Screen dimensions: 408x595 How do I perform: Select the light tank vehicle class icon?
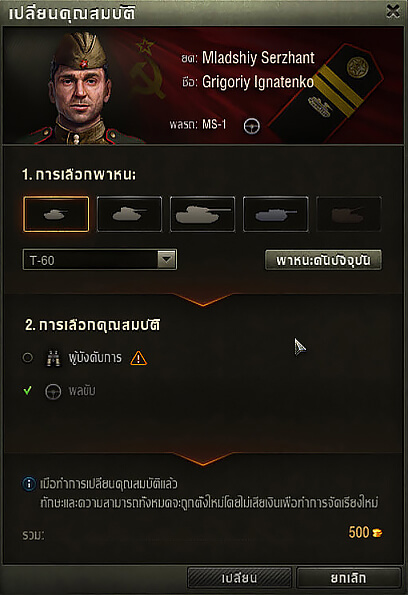56,214
